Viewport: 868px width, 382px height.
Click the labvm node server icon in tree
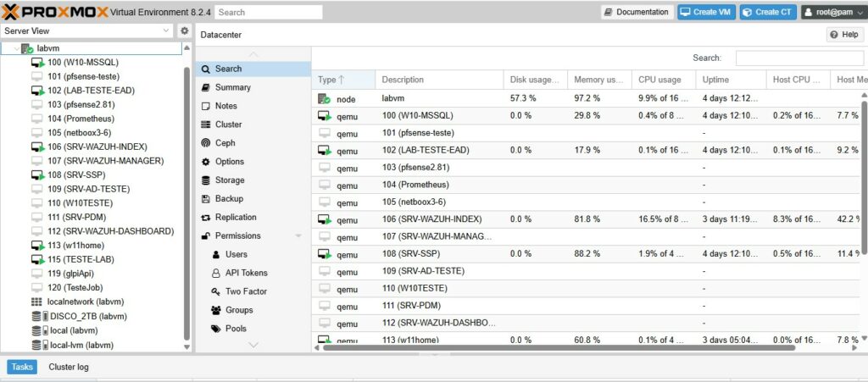[27, 48]
